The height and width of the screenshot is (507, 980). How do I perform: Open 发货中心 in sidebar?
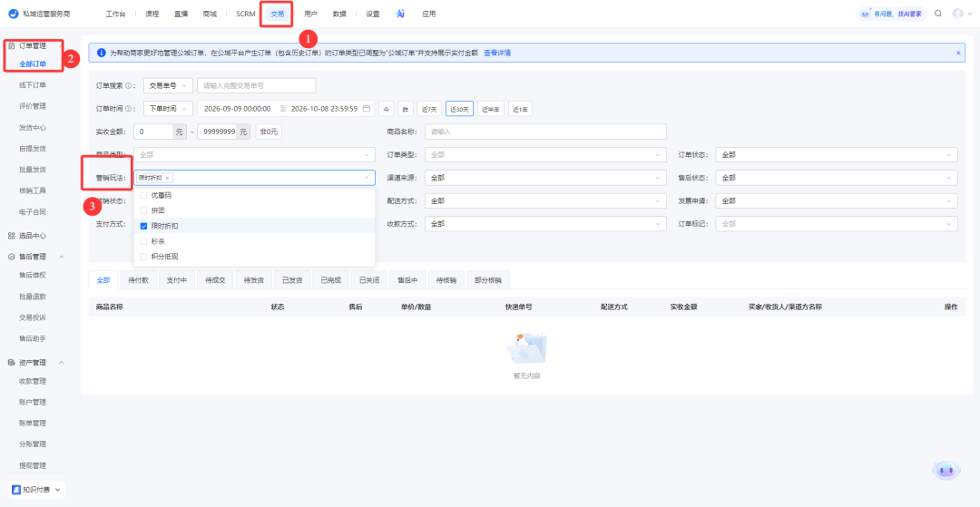(33, 127)
